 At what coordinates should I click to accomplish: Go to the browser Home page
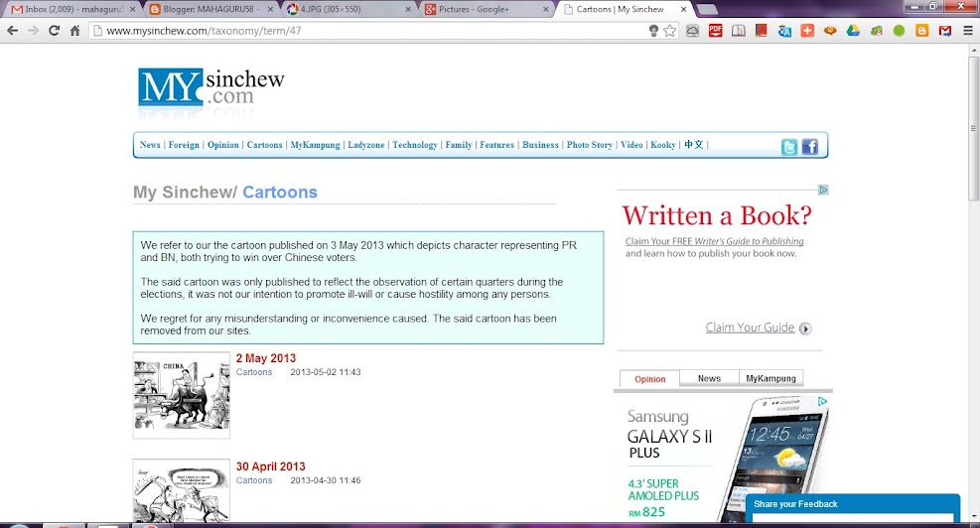75,31
